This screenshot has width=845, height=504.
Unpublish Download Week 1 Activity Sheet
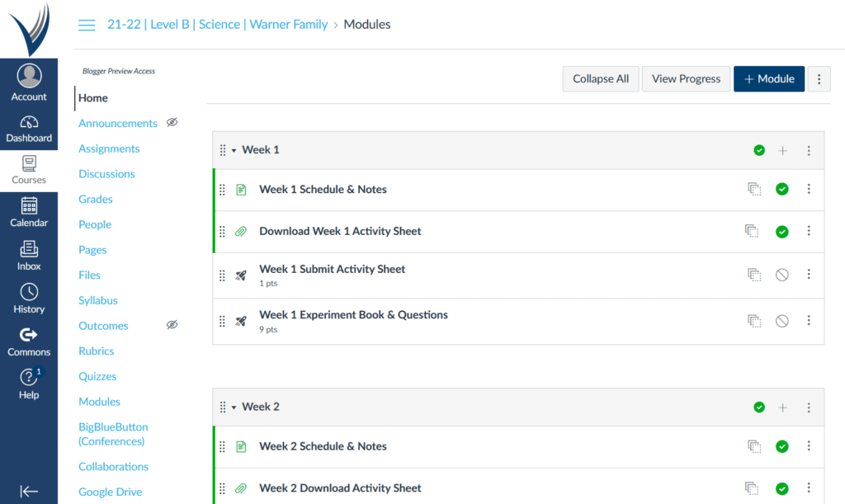click(782, 232)
